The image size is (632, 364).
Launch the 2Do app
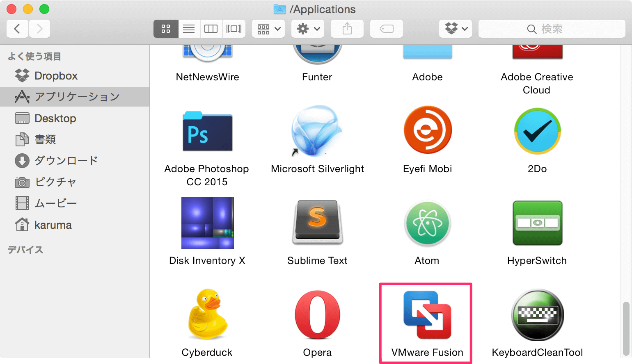tap(537, 131)
